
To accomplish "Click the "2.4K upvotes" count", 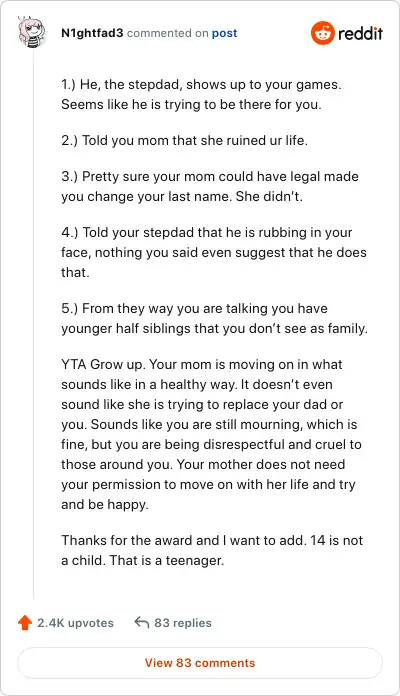I will pos(75,623).
